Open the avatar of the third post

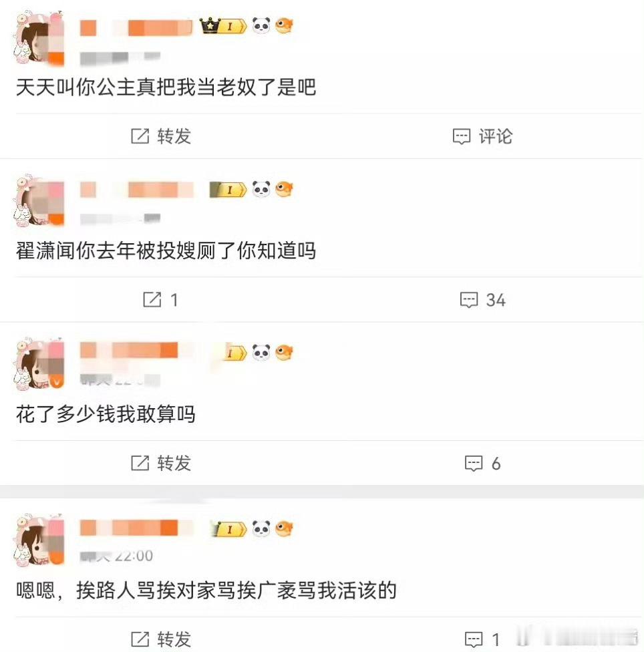[x=39, y=364]
